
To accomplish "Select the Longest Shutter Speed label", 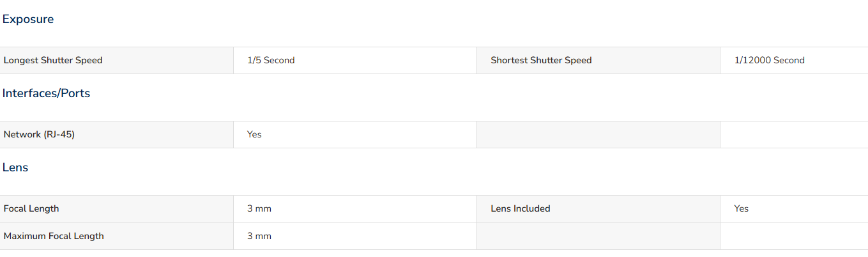I will (53, 60).
